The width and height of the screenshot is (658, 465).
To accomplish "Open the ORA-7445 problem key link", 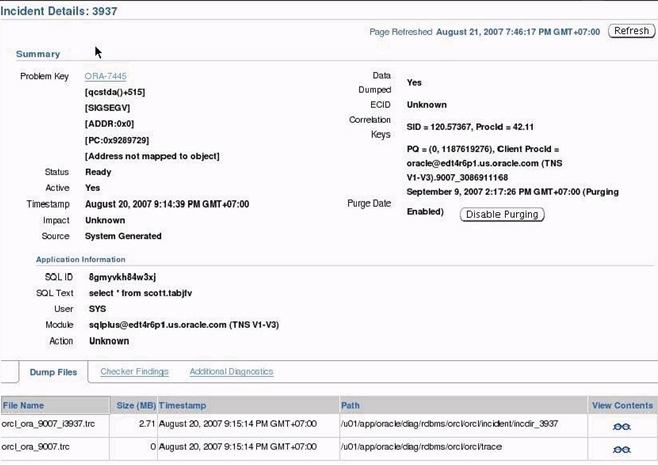I will (x=105, y=77).
